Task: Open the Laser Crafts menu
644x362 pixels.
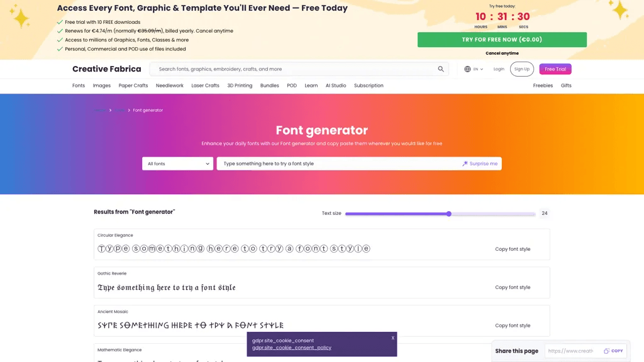Action: click(206, 85)
